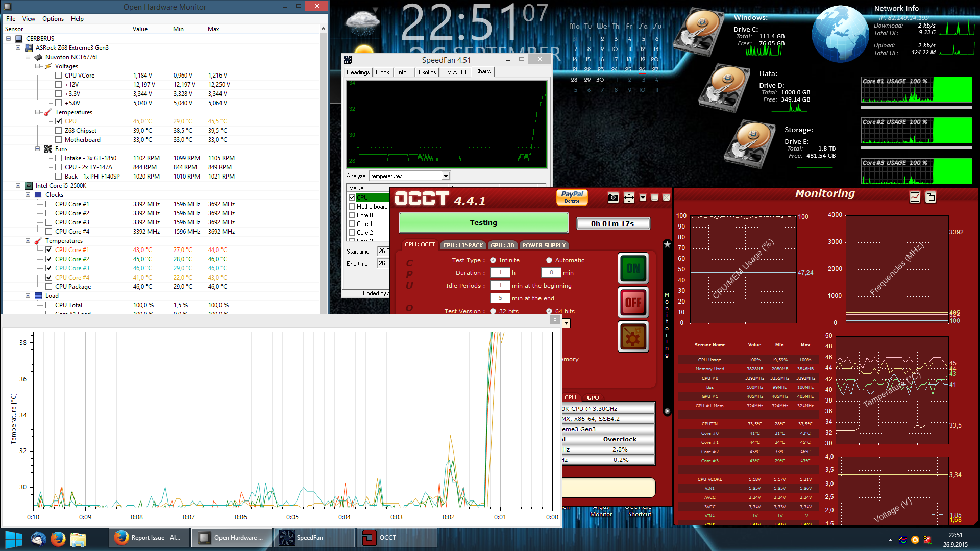Click the star icon on OCCT monitoring strip
980x551 pixels.
(x=667, y=244)
